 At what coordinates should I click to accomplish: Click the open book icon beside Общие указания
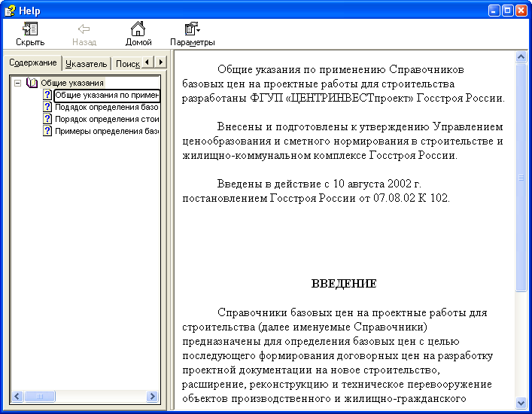[x=32, y=83]
